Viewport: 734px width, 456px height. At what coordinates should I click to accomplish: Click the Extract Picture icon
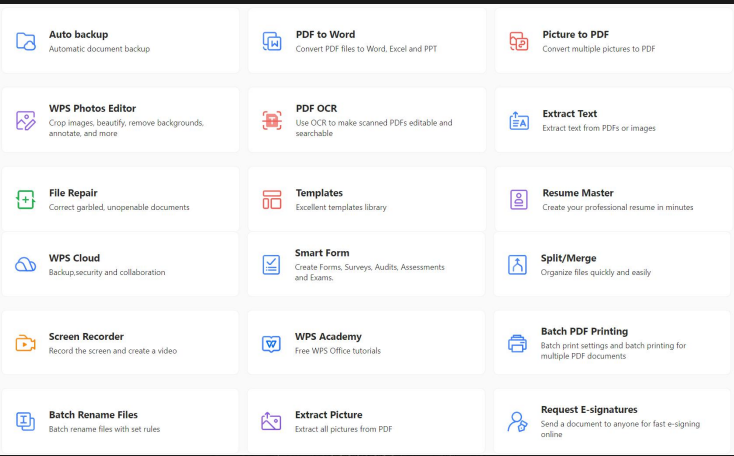(x=272, y=421)
